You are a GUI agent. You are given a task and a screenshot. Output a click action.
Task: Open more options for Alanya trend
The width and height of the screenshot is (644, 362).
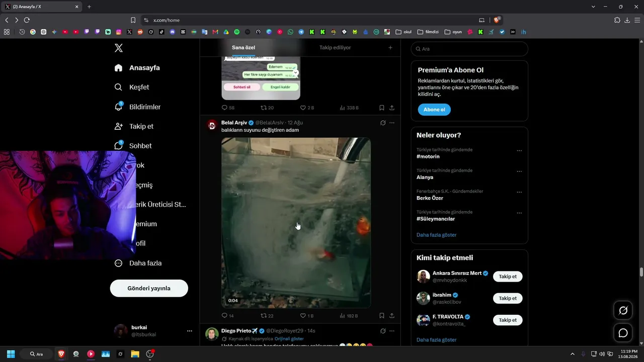519,171
